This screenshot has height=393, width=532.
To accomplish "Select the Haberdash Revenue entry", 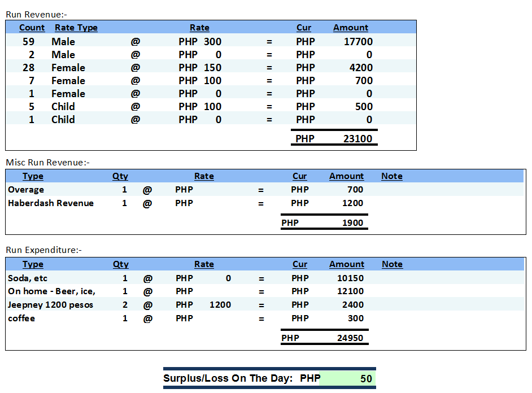I will pos(51,203).
